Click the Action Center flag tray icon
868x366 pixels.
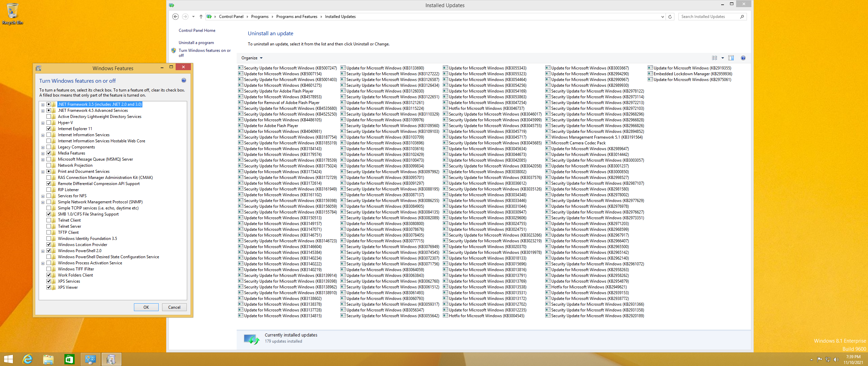(820, 360)
